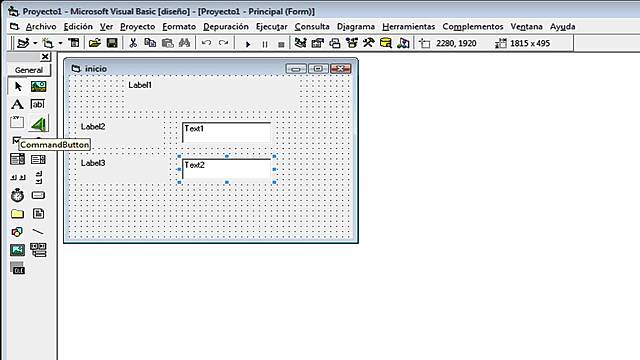
Task: Click the Redo arrow in the toolbar
Action: 223,43
